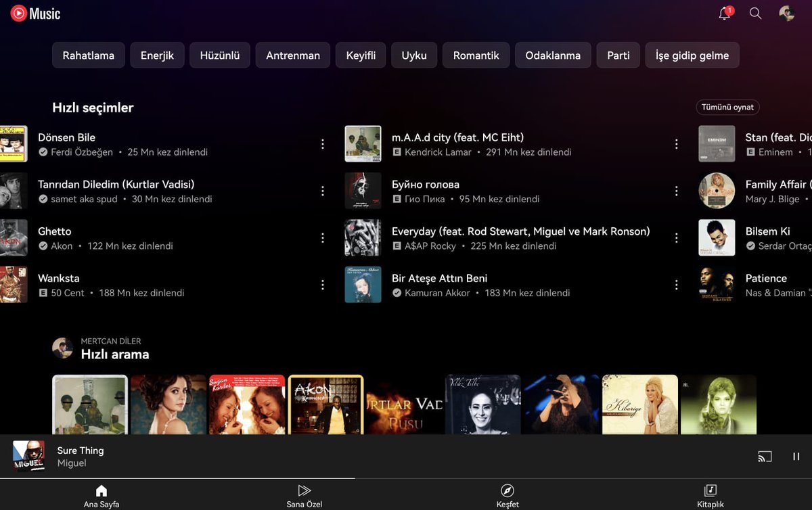The width and height of the screenshot is (812, 510).
Task: Select the Enerjik mood chip
Action: pyautogui.click(x=157, y=55)
